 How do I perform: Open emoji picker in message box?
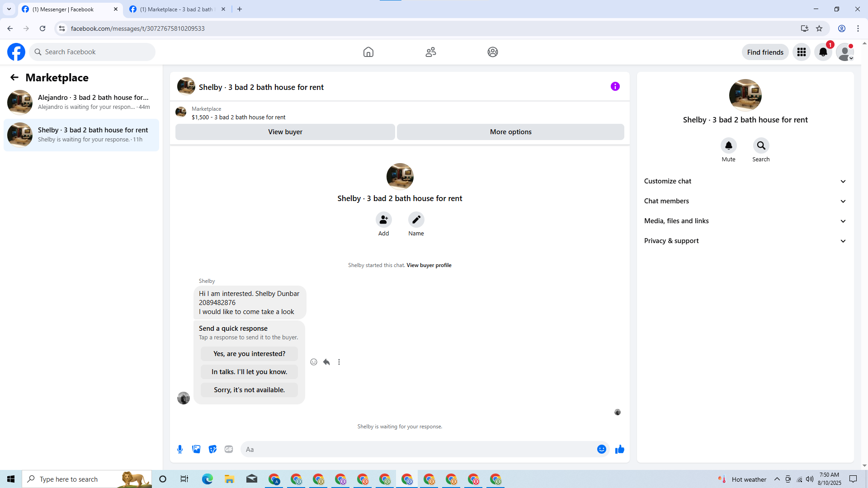coord(601,449)
